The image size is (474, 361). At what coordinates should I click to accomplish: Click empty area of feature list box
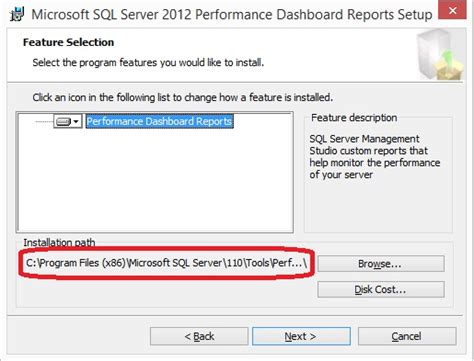tap(155, 180)
